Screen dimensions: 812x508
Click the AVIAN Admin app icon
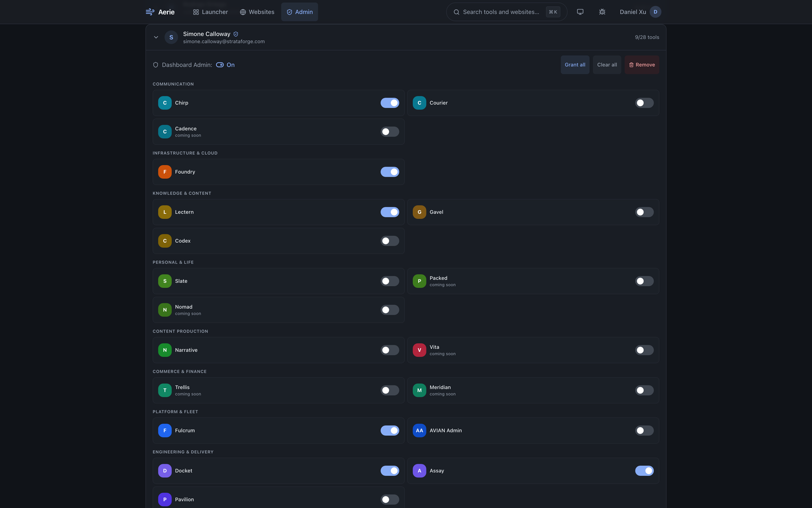(x=420, y=431)
